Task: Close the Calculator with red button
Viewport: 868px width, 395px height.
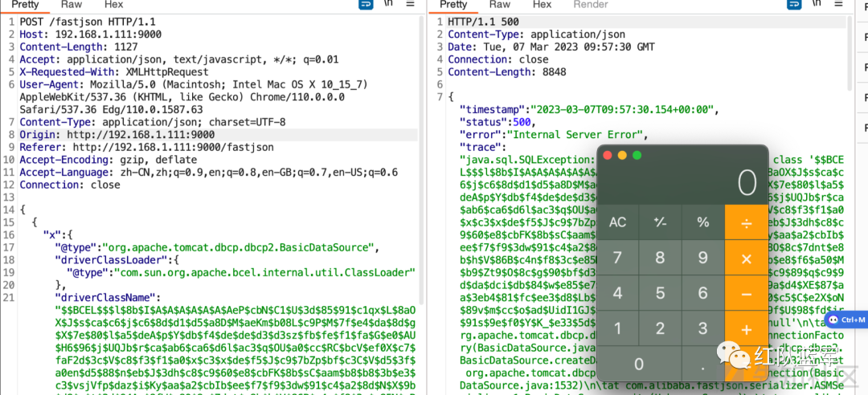Action: pos(608,156)
